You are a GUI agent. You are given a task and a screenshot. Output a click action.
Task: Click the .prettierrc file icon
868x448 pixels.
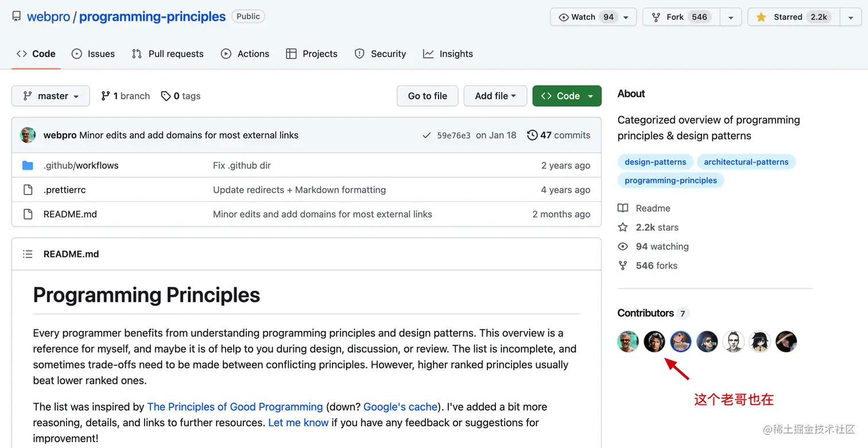coord(28,190)
